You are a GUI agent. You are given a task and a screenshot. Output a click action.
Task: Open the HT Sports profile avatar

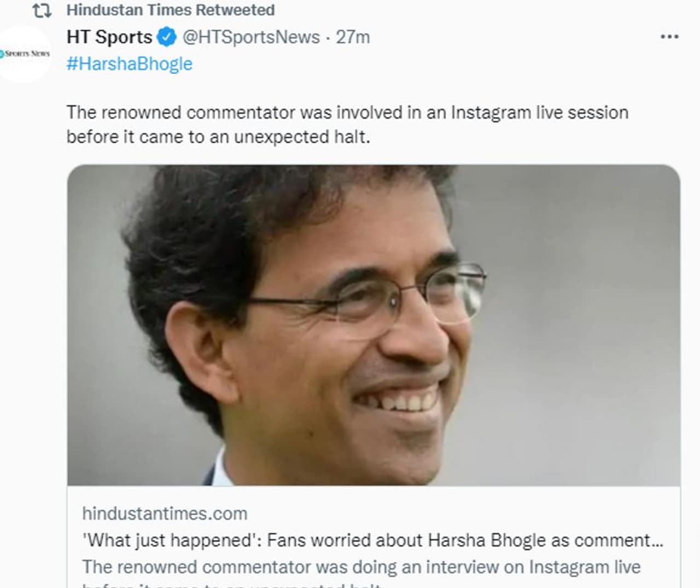tap(25, 54)
